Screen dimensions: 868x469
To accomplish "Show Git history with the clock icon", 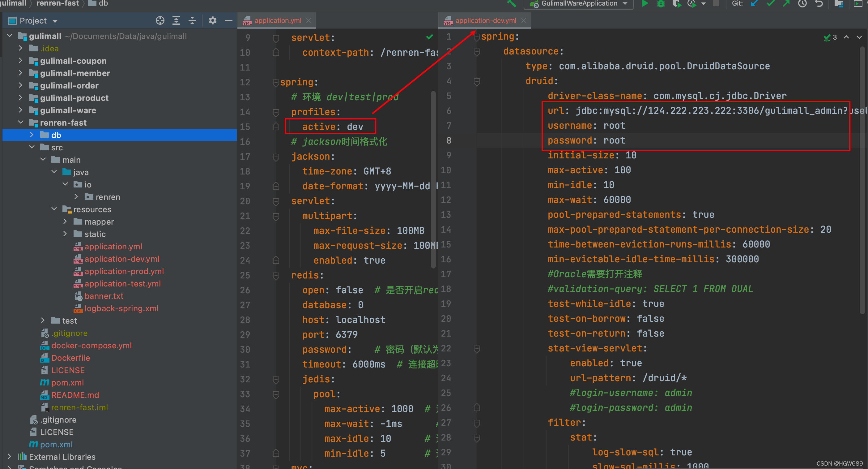I will (x=802, y=4).
